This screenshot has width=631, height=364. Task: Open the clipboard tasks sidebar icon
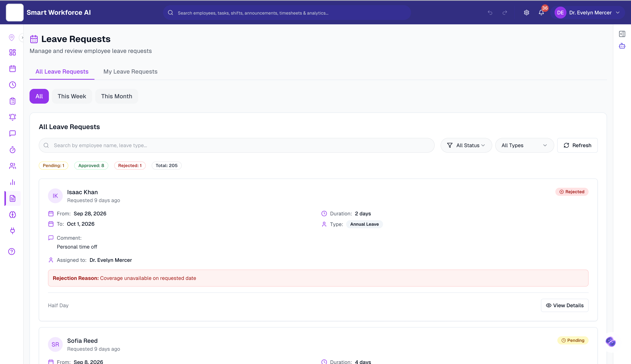(x=13, y=101)
